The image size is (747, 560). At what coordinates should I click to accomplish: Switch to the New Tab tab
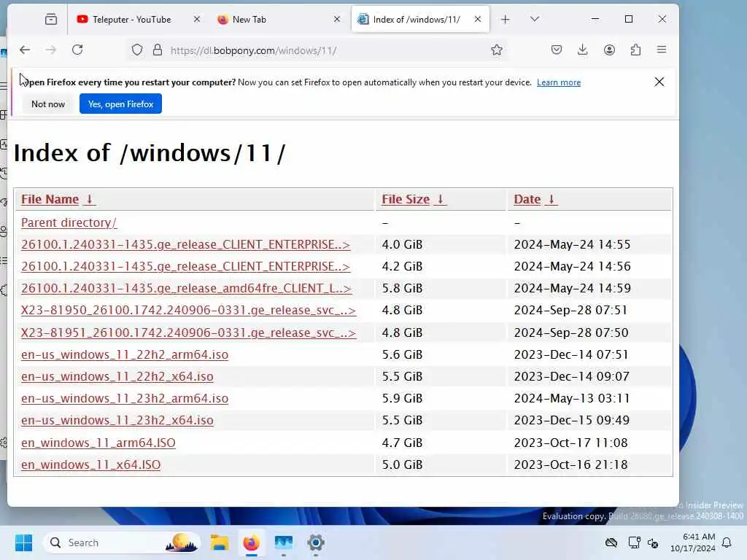coord(249,20)
